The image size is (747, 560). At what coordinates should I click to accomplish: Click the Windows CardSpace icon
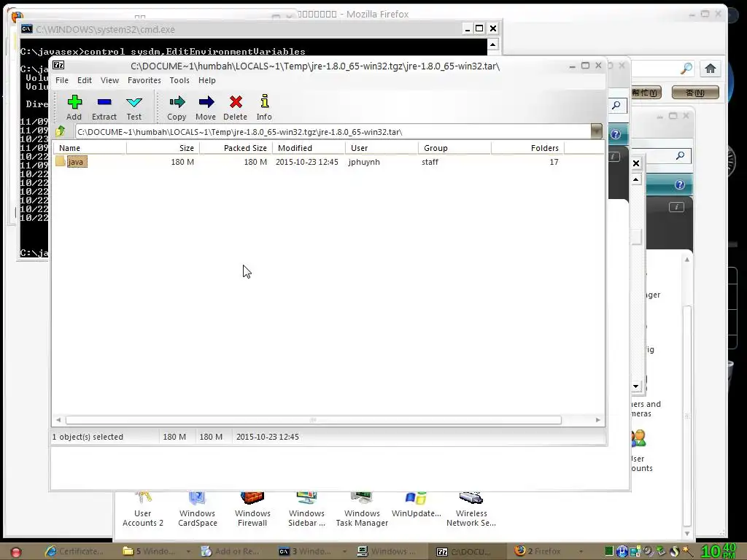click(197, 510)
